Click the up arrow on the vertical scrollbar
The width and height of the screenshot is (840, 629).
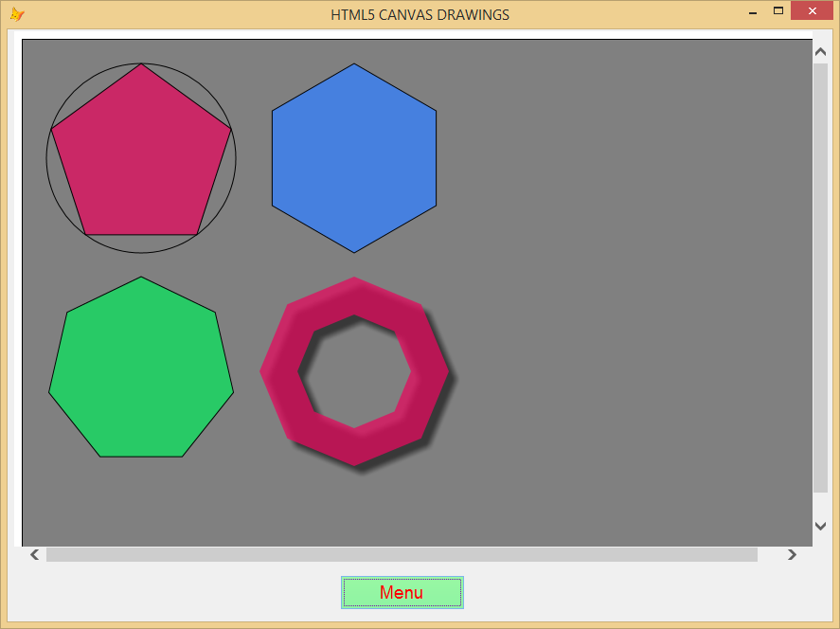tap(820, 50)
